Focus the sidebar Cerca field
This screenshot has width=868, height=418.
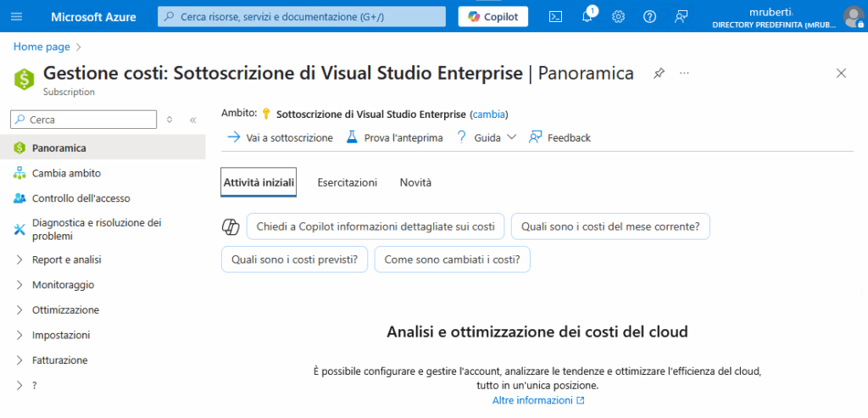click(84, 120)
